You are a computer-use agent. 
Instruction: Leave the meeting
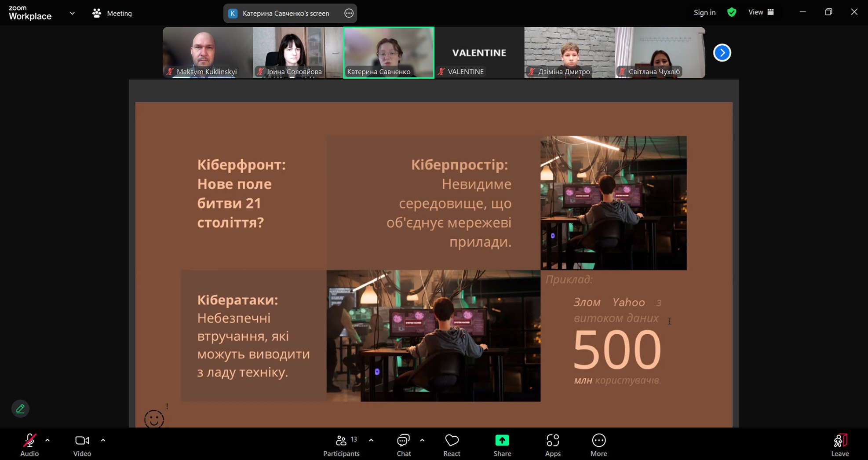(x=840, y=445)
